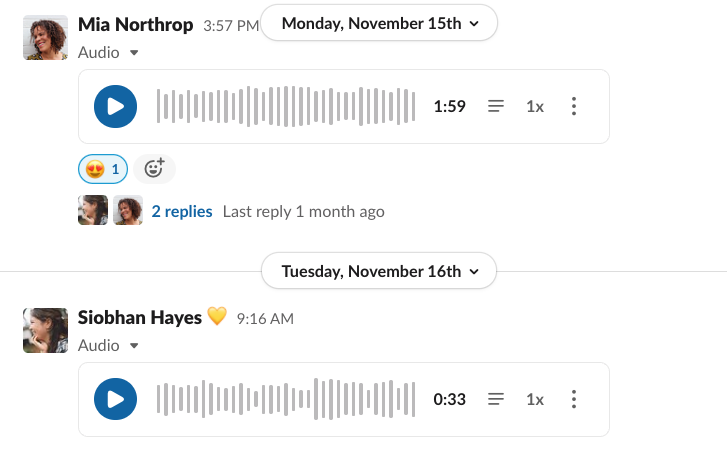Open the 2 replies thread

tap(182, 211)
